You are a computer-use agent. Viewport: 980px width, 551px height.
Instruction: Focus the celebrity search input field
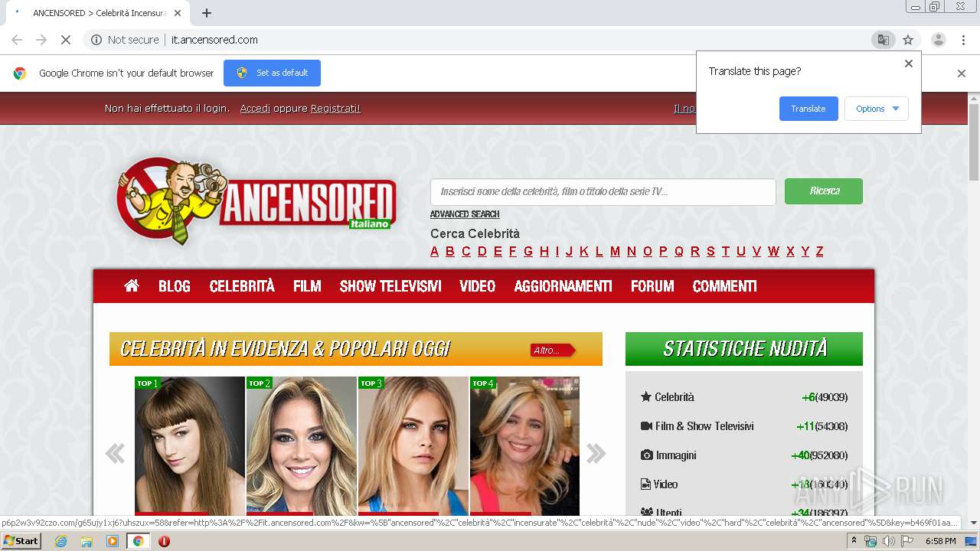(603, 192)
